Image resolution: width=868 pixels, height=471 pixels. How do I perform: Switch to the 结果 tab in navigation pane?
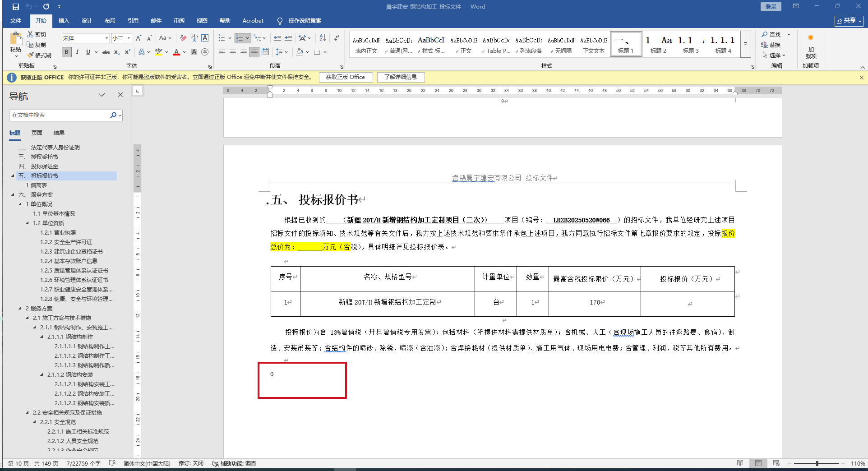(59, 133)
